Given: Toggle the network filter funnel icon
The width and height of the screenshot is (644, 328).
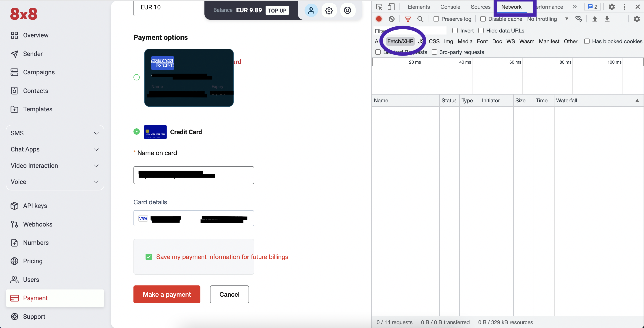Looking at the screenshot, I should [x=408, y=19].
